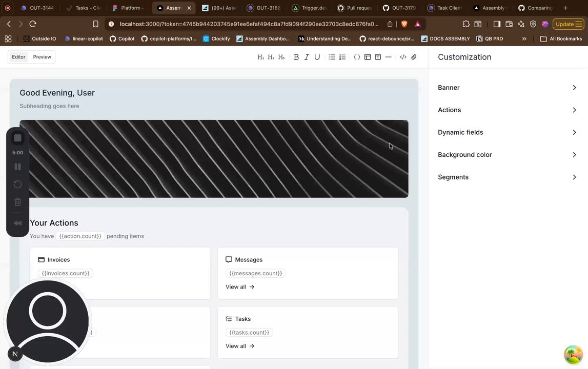Toggle the browser sidebar panel
The height and width of the screenshot is (369, 588).
pyautogui.click(x=497, y=24)
